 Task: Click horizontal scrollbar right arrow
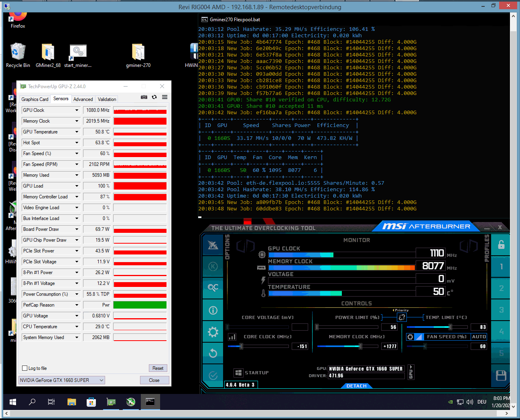pos(507,413)
